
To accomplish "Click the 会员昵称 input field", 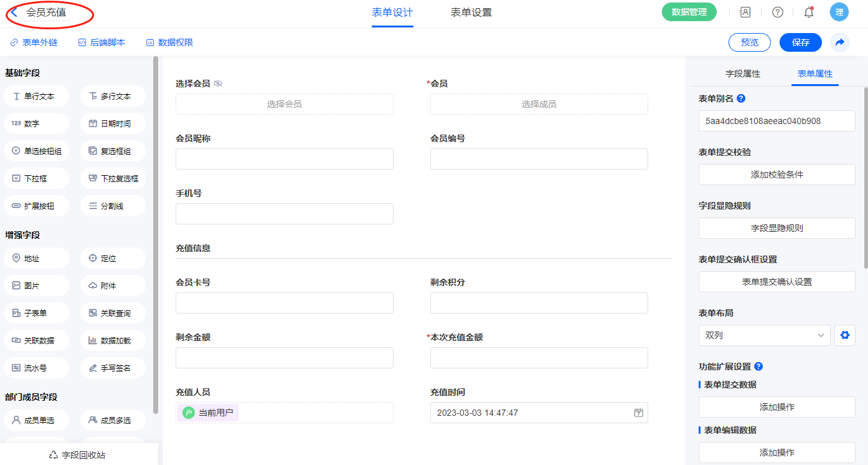I will [x=284, y=159].
